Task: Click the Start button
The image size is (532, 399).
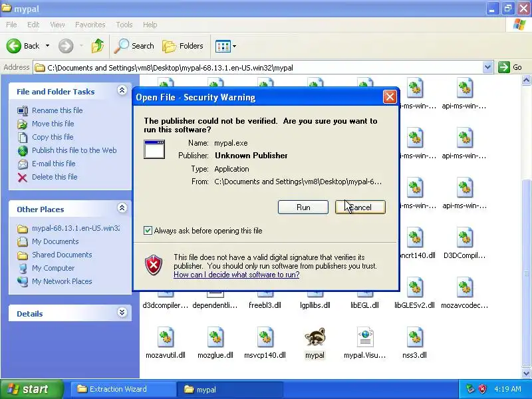Action: pyautogui.click(x=31, y=389)
